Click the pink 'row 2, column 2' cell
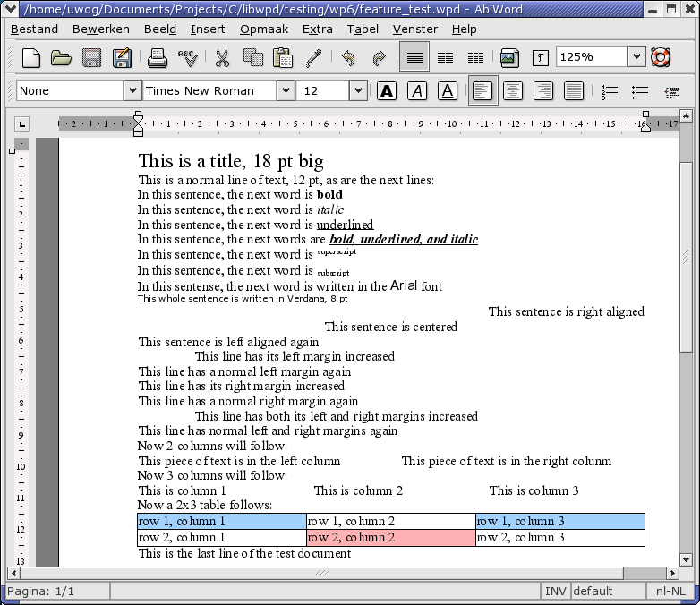Screen dimensions: 700x605 tap(390, 537)
